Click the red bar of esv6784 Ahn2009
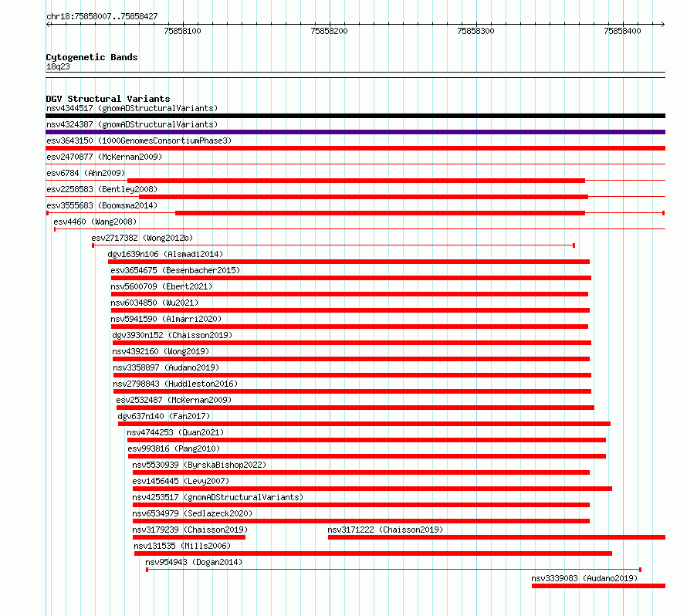The height and width of the screenshot is (616, 687). [356, 181]
